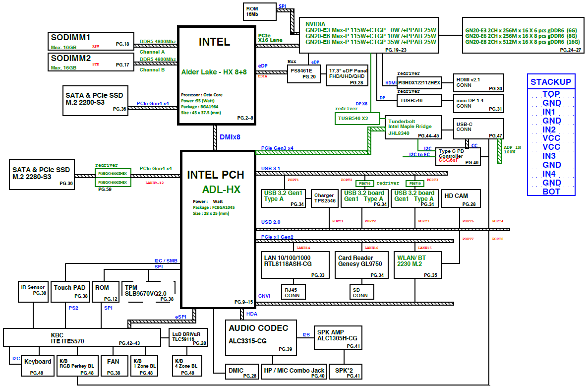Click the K/B 1 Zone BL block

[144, 366]
